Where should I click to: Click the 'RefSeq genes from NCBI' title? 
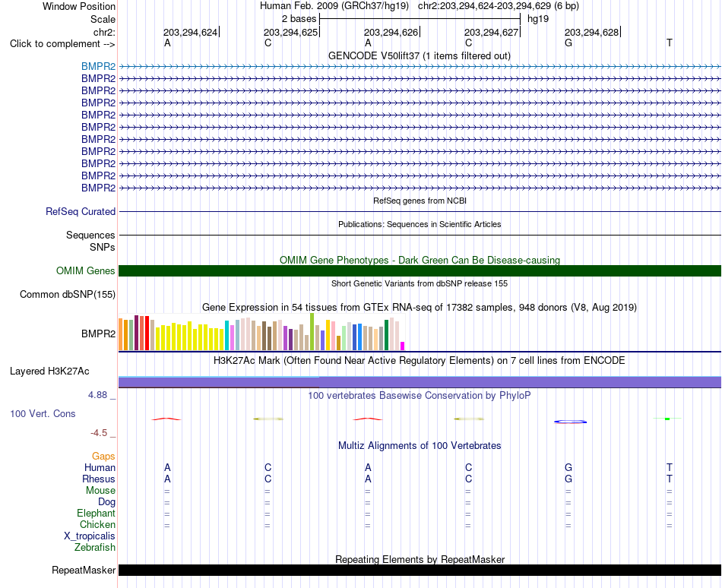pyautogui.click(x=420, y=201)
